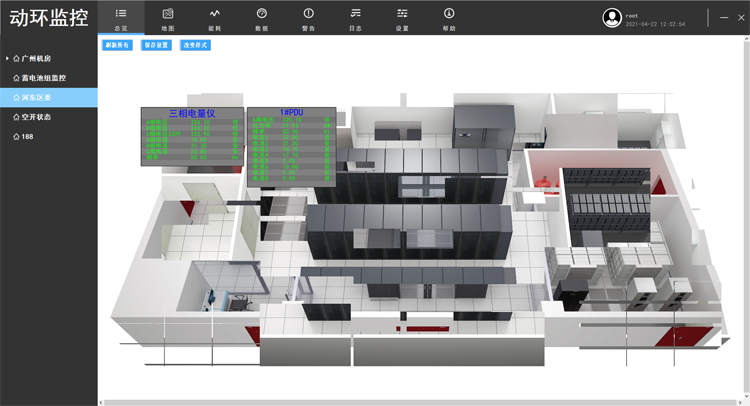Click the 保存设置 save settings button
Viewport: 750px width, 406px height.
point(157,45)
